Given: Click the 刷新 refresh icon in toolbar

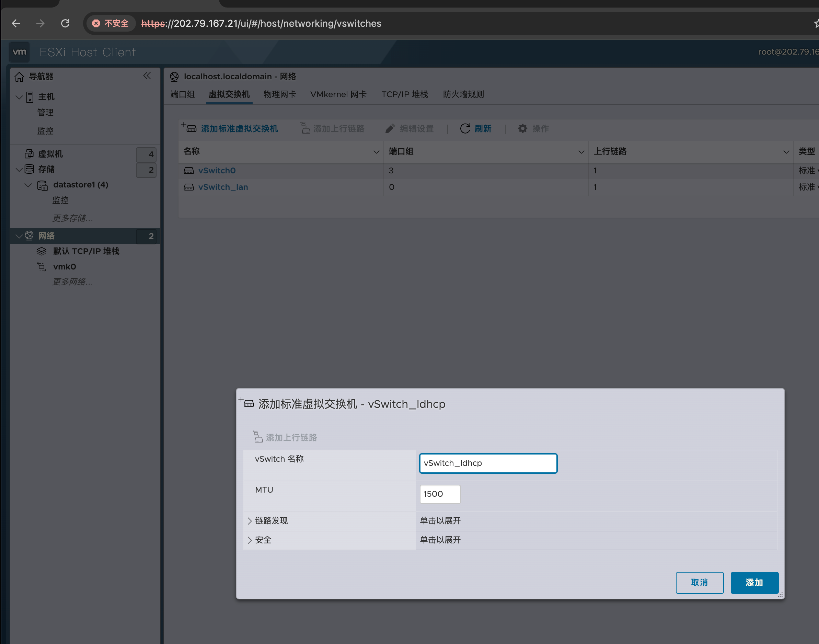Looking at the screenshot, I should (x=465, y=129).
